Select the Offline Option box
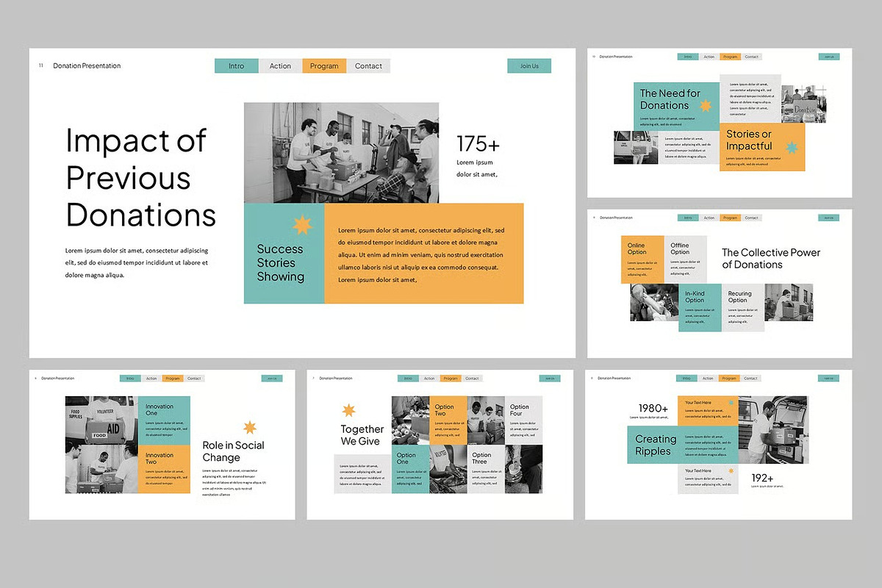The image size is (882, 588). click(x=686, y=259)
